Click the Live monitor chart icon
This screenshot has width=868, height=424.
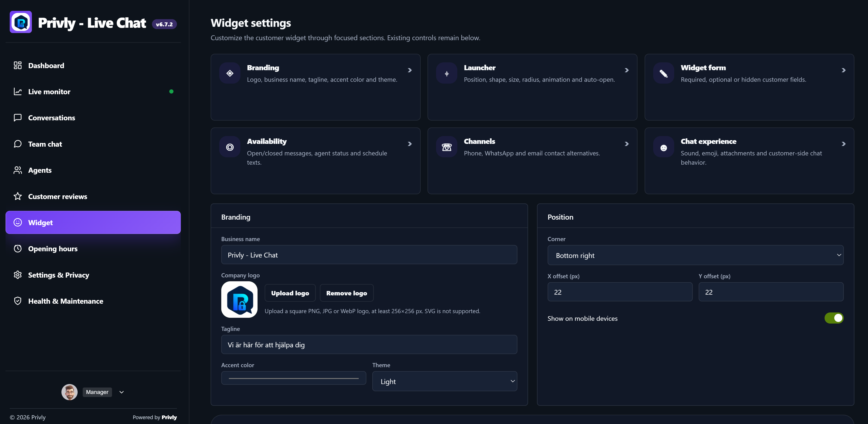click(x=18, y=92)
